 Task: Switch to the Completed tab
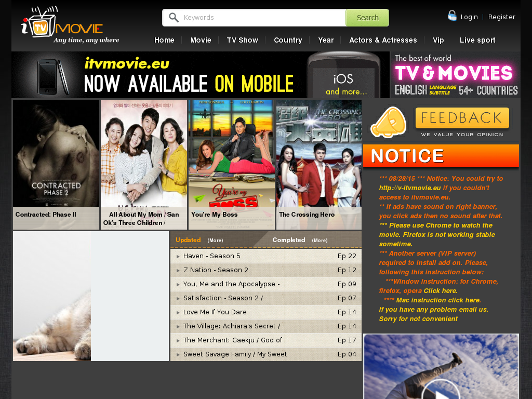(289, 240)
